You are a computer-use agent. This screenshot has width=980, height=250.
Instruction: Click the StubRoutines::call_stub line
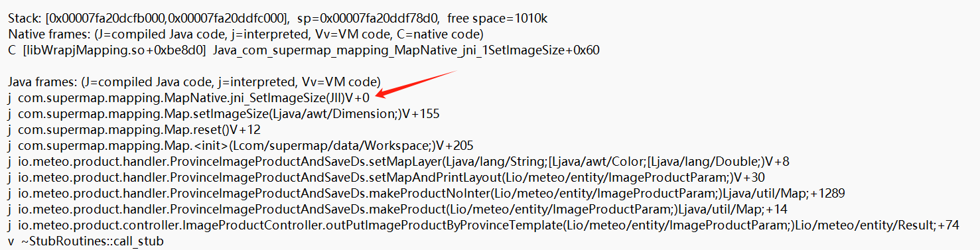tap(86, 241)
